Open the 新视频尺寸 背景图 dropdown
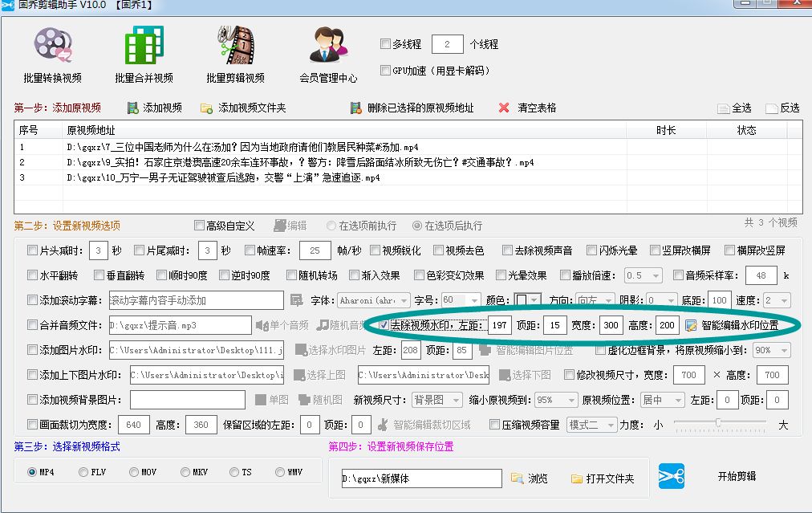The image size is (812, 513). point(437,400)
